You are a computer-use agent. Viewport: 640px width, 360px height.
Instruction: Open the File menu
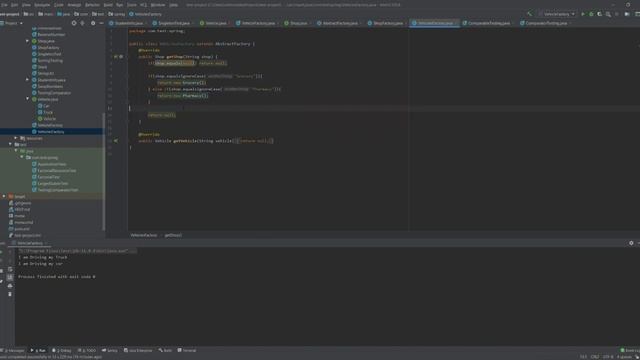(x=4, y=5)
